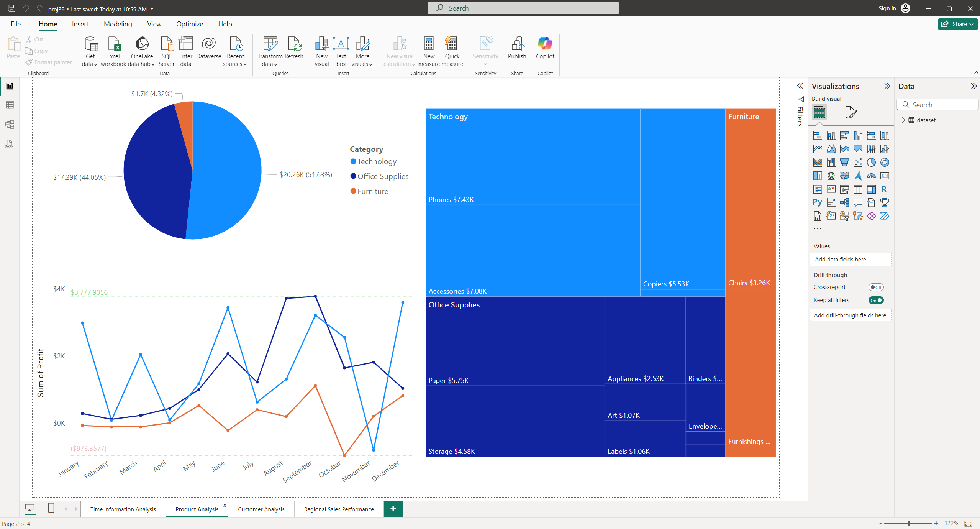Select the treemap visualization icon

[818, 176]
